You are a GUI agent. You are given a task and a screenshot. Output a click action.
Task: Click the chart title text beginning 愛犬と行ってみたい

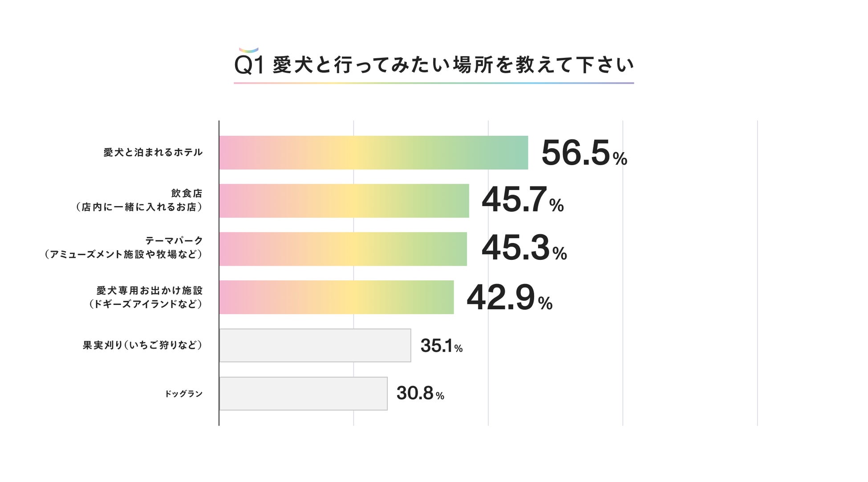pos(453,65)
